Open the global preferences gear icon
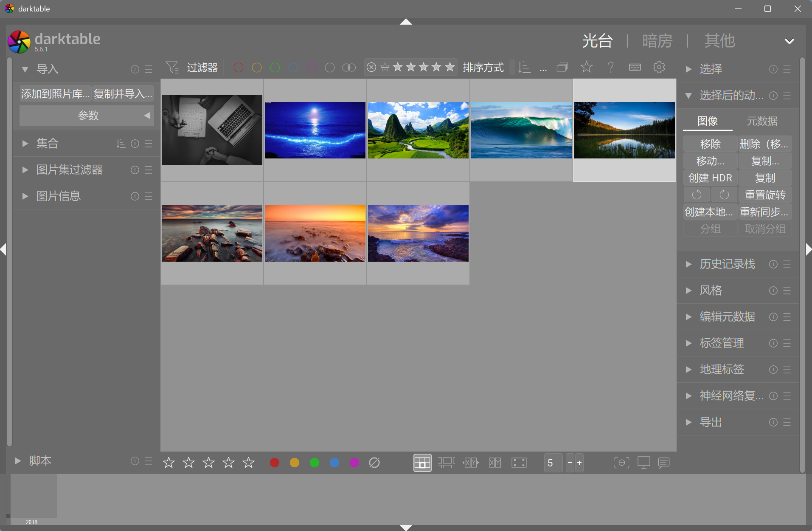The image size is (812, 531). click(659, 67)
